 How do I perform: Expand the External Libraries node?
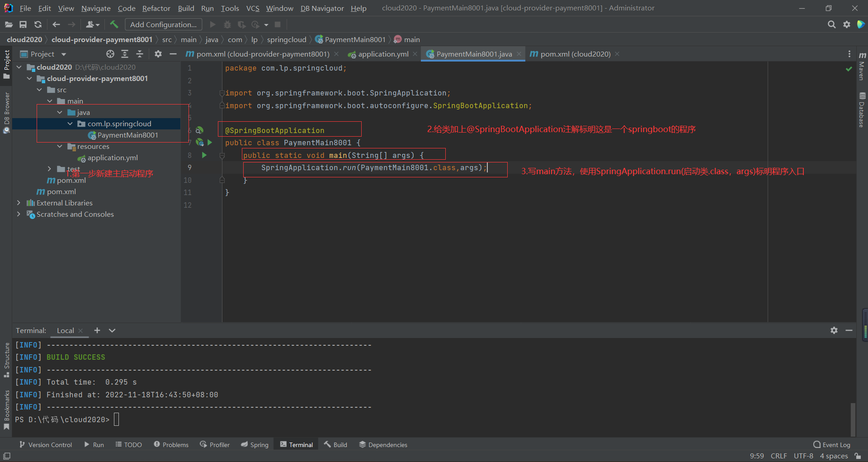coord(19,203)
